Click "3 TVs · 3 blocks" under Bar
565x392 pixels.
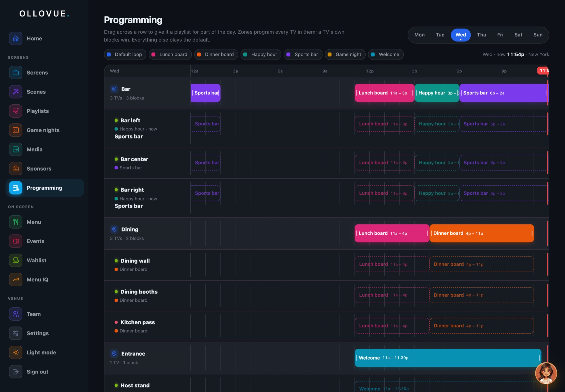point(127,98)
